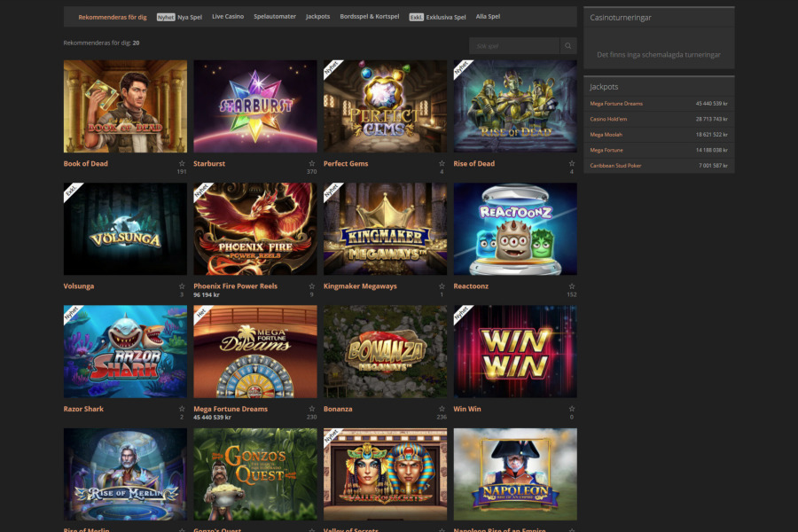Open the Win Win title link
The height and width of the screenshot is (532, 798).
467,409
